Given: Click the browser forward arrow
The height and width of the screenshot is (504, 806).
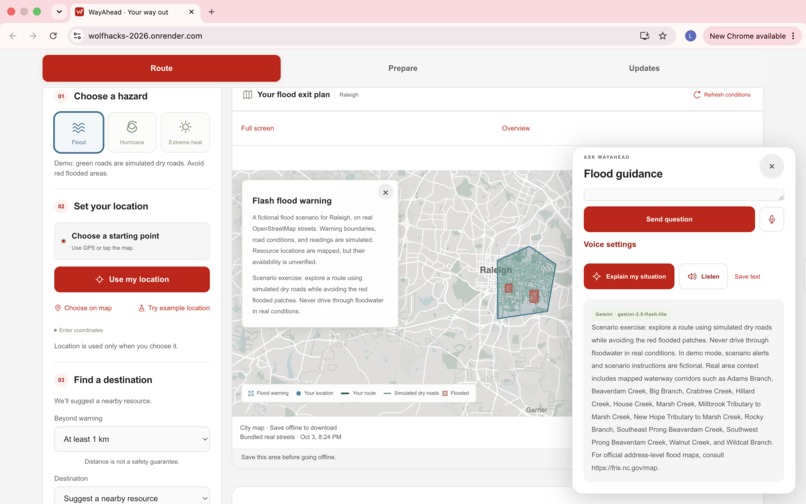Looking at the screenshot, I should pyautogui.click(x=33, y=35).
